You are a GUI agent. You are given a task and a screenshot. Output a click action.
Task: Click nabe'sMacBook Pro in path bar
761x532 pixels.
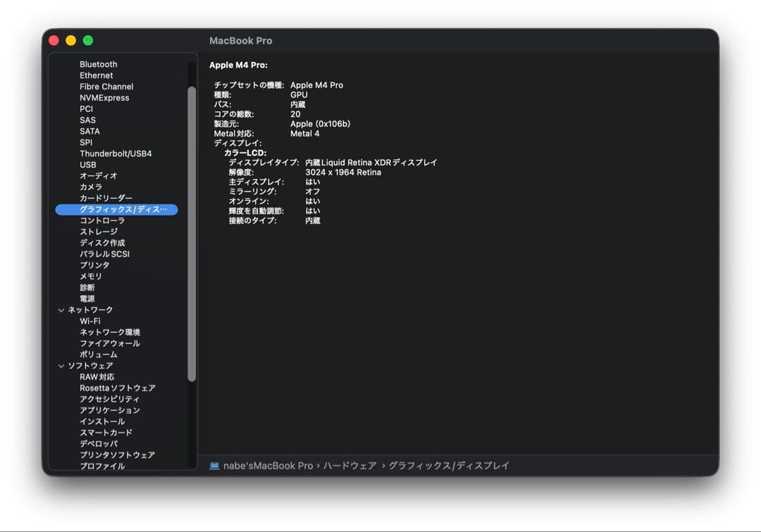(x=268, y=466)
